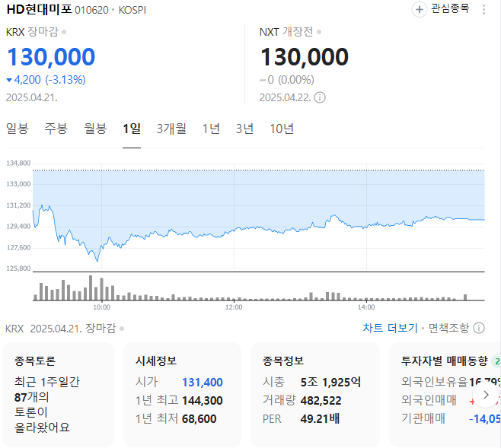This screenshot has width=501, height=448.
Task: Click the NXT price 130,000 in black
Action: coord(305,57)
